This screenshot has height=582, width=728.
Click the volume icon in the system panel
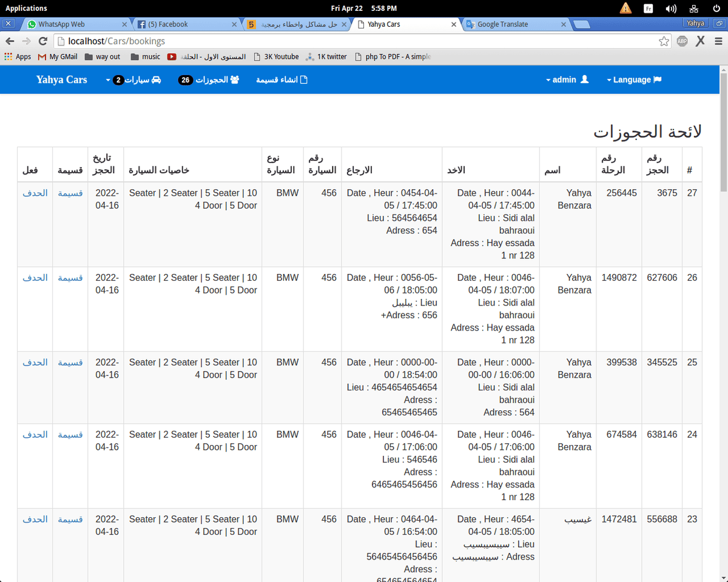[671, 8]
